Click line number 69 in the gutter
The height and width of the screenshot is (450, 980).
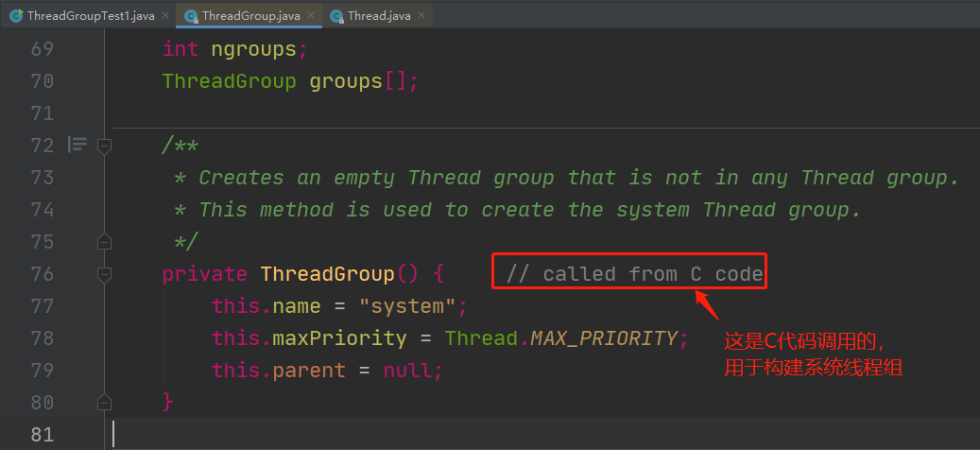click(43, 49)
